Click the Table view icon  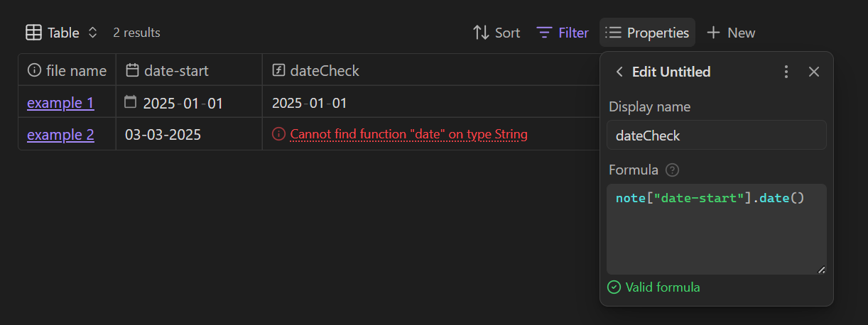(x=33, y=33)
